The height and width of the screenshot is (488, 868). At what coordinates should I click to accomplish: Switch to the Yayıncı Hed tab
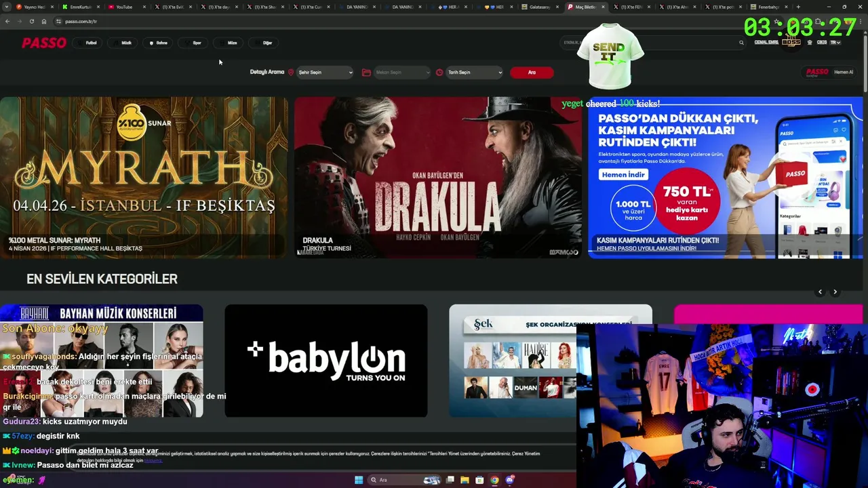[x=35, y=7]
